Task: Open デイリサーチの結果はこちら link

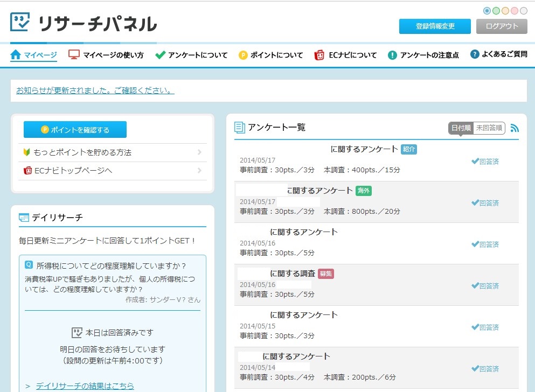Action: (x=85, y=386)
